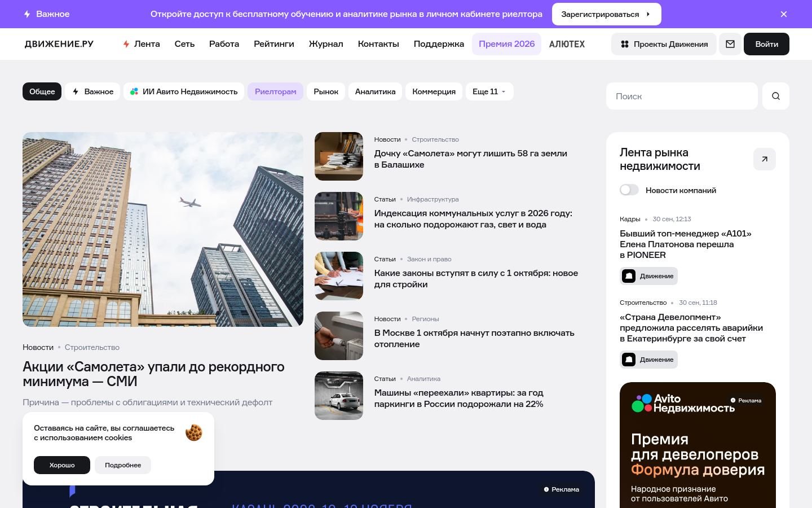Click the lightning icon beside Важное banner label
The width and height of the screenshot is (812, 508).
tap(27, 14)
